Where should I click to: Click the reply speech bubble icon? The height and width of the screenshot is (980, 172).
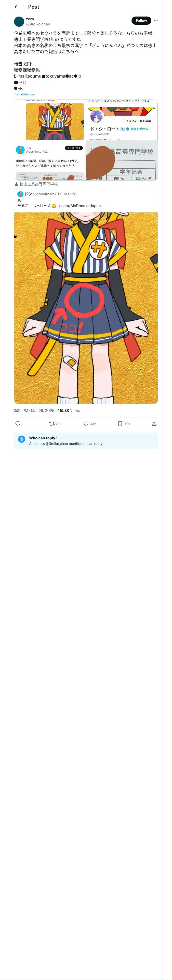pyautogui.click(x=18, y=423)
